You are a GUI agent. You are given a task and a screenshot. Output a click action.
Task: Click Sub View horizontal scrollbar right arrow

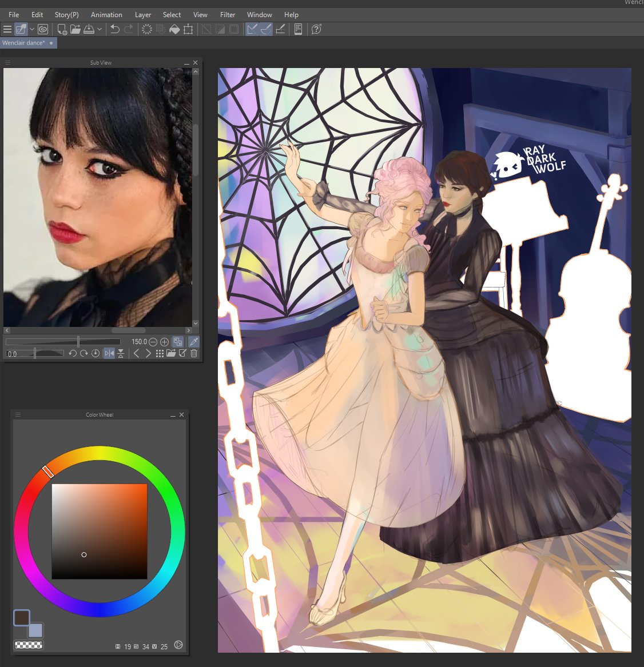coord(189,330)
